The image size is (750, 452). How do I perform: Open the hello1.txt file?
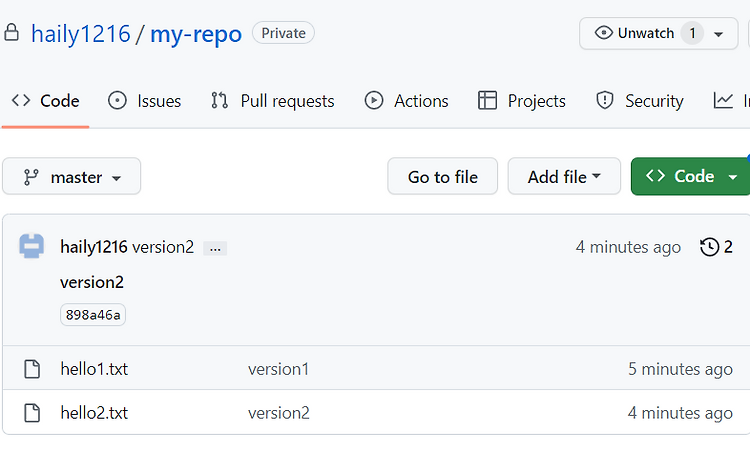[94, 369]
